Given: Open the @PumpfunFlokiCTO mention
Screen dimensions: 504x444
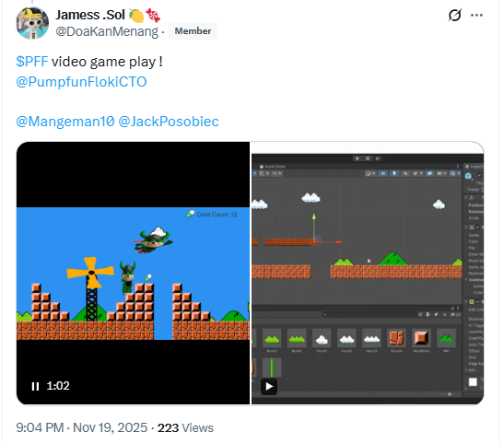Looking at the screenshot, I should (x=81, y=82).
